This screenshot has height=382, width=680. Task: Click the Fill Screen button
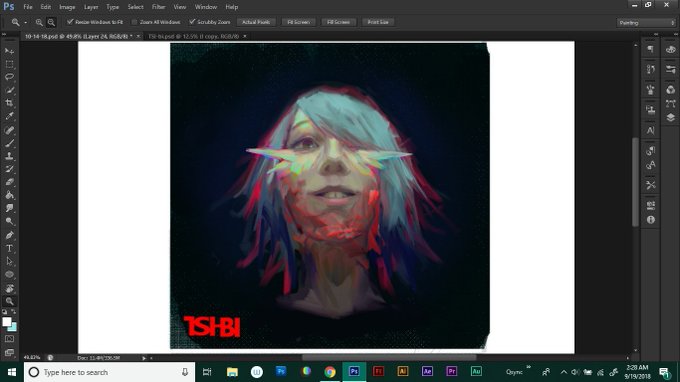[338, 22]
